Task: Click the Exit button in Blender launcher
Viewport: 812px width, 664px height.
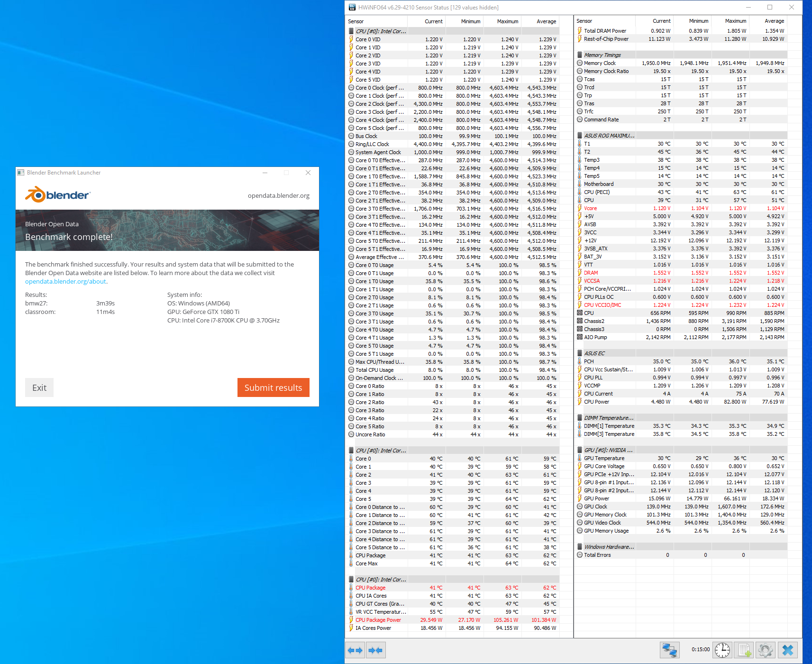Action: 39,387
